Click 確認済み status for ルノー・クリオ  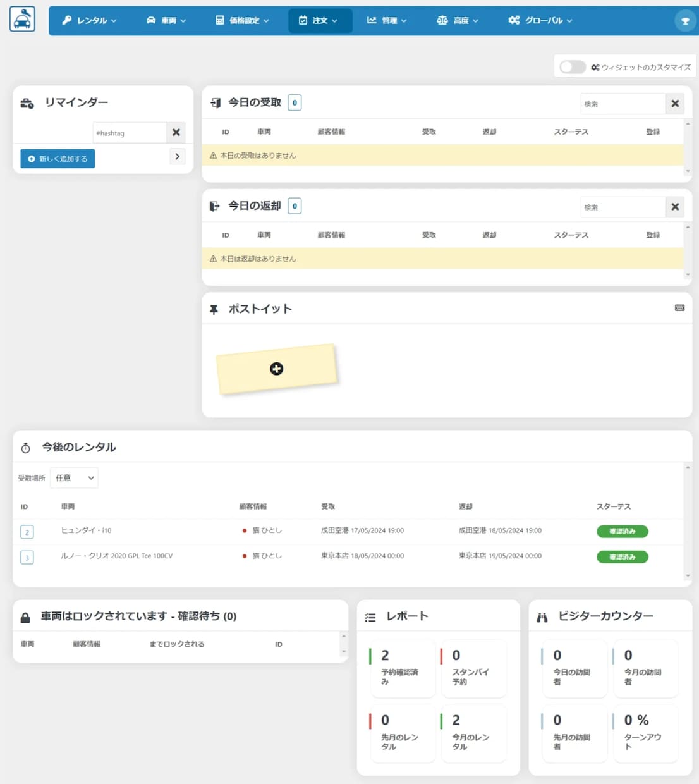click(x=623, y=557)
